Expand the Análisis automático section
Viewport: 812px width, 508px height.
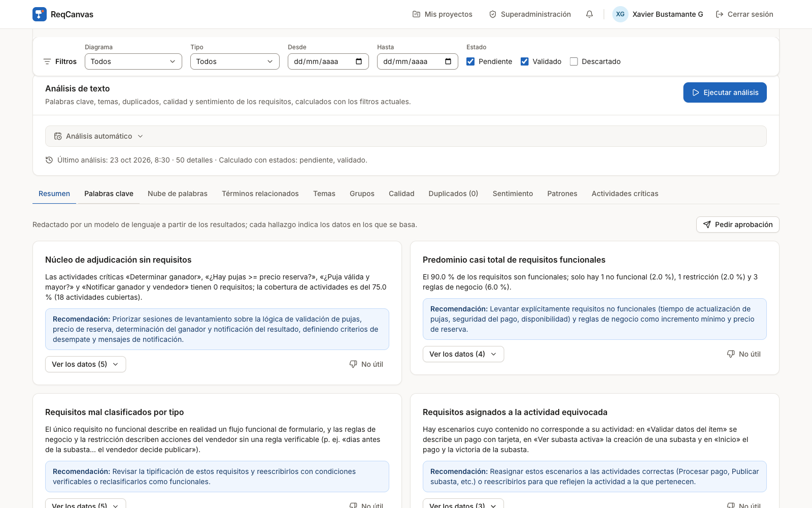point(406,136)
